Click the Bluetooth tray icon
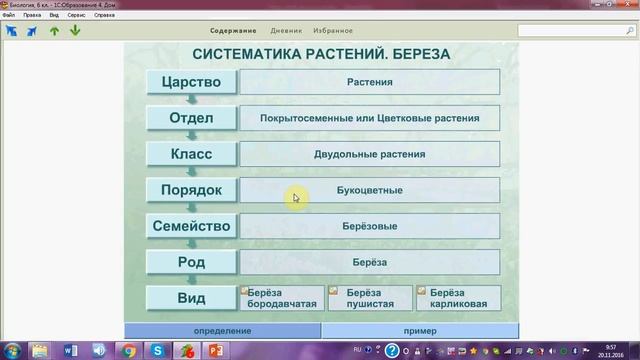640x360 pixels. coord(575,351)
